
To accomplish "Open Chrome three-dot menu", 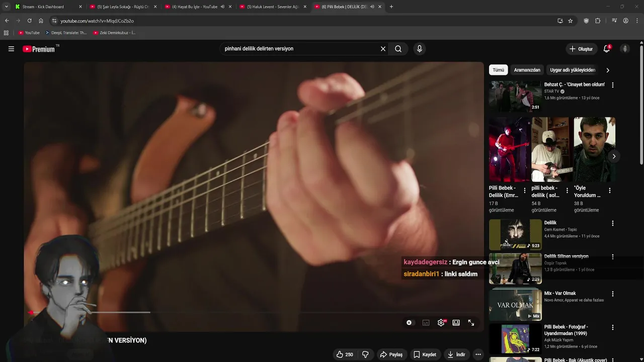I will click(637, 21).
